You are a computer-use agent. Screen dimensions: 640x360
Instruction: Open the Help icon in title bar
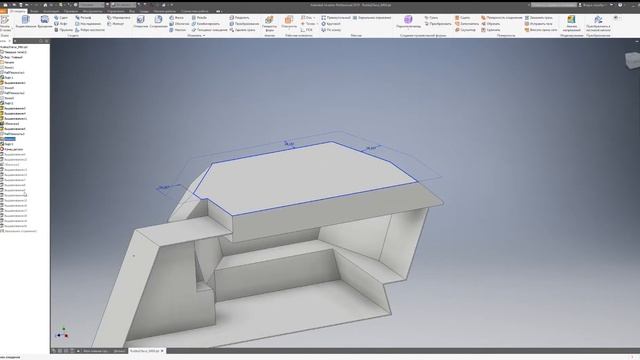pos(620,5)
